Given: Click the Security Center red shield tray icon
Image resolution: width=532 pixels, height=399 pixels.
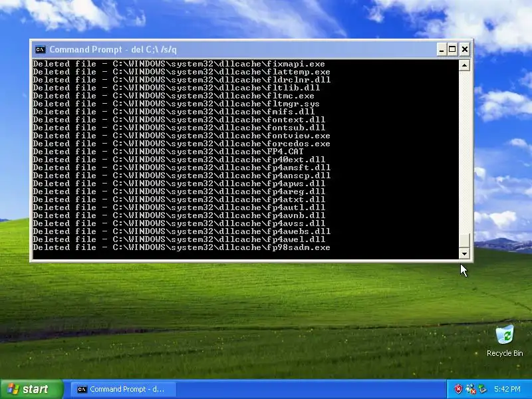Looking at the screenshot, I should pos(458,389).
